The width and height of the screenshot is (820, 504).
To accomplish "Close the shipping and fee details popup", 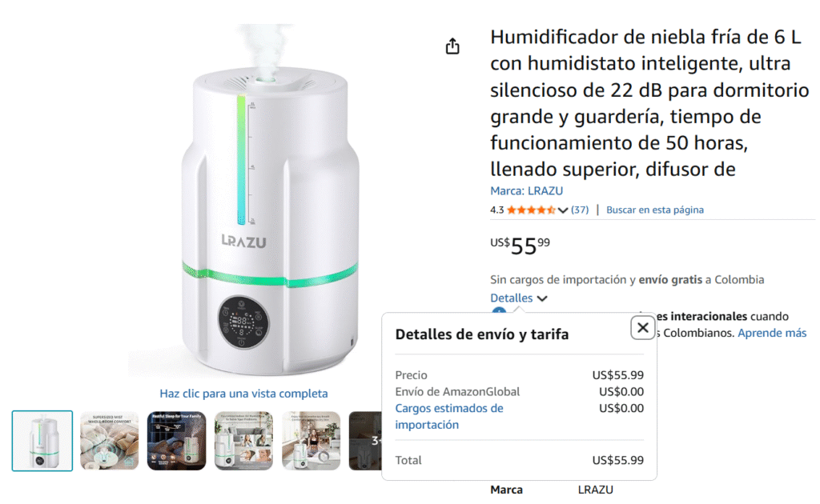I will pyautogui.click(x=643, y=328).
